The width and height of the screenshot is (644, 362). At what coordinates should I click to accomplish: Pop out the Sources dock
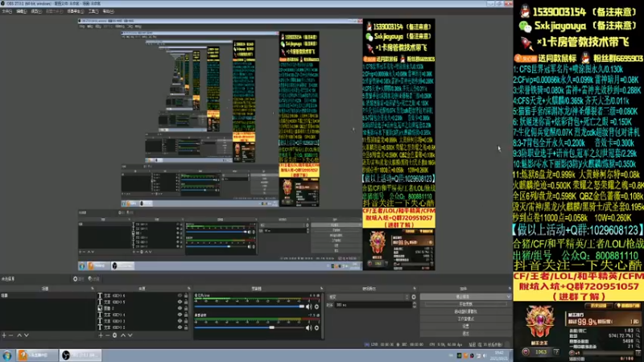pyautogui.click(x=189, y=289)
